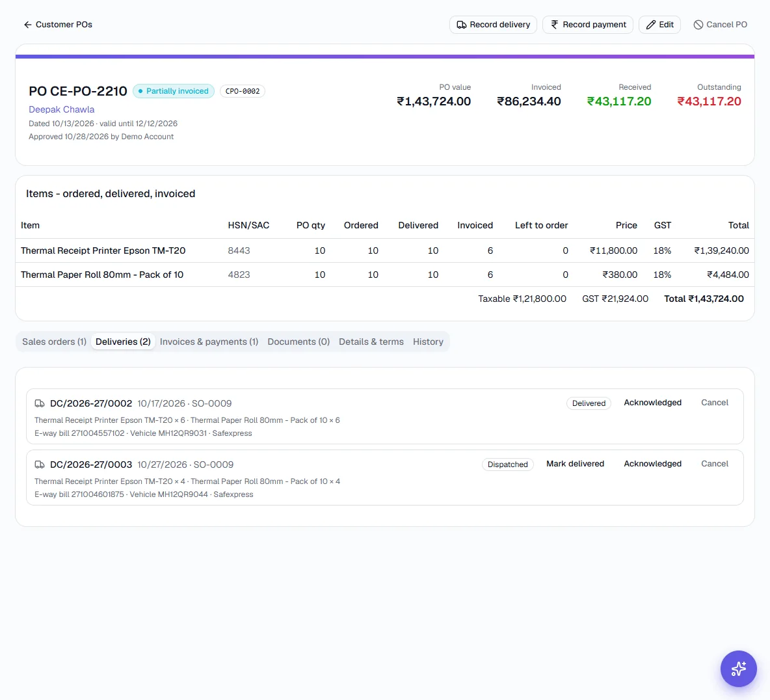Click HSN code 8443
Viewport: 770px width, 700px height.
(239, 250)
